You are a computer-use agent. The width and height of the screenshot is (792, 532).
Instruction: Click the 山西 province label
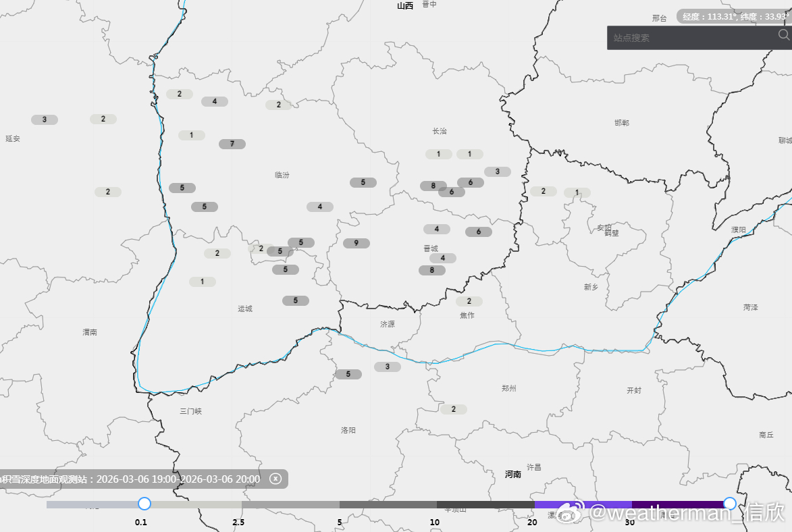click(405, 6)
